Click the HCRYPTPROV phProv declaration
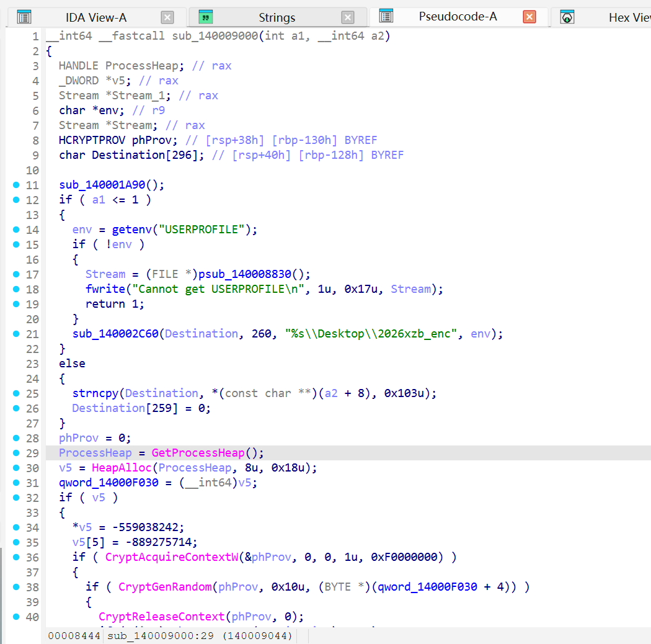The height and width of the screenshot is (644, 651). pos(118,140)
